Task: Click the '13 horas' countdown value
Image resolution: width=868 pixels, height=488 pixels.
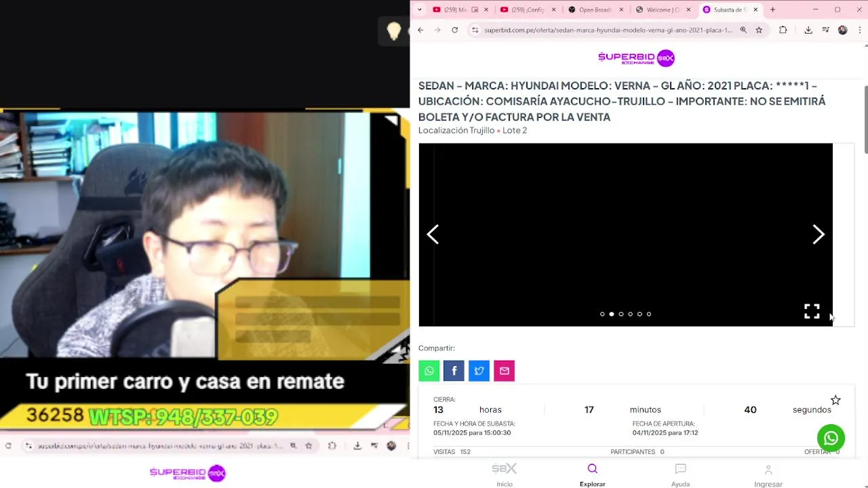Action: 467,409
